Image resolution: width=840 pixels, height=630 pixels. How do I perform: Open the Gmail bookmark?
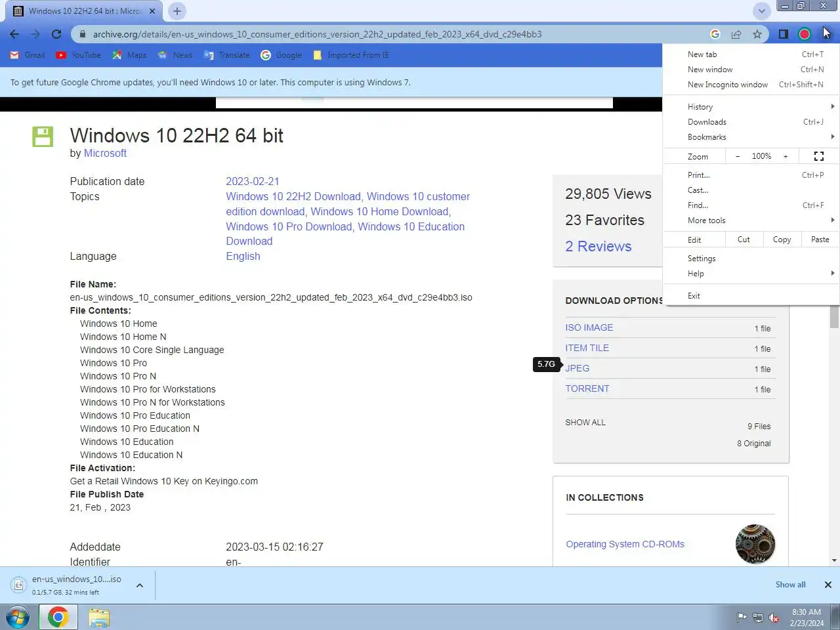pyautogui.click(x=28, y=55)
